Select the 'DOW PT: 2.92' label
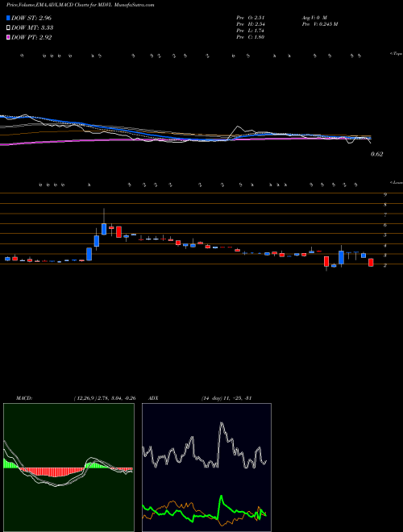 (31, 38)
